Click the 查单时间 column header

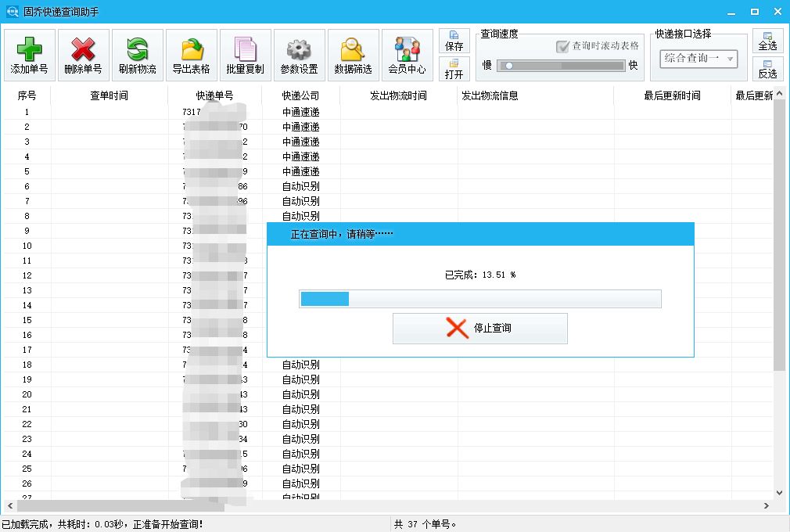pyautogui.click(x=110, y=95)
